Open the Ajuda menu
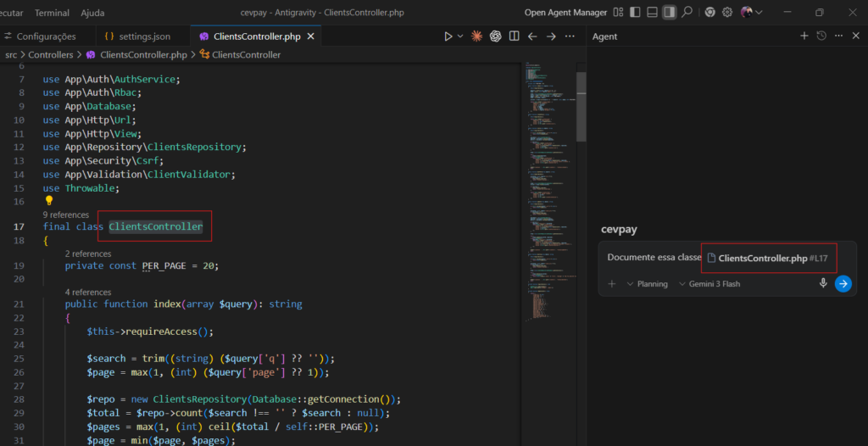Image resolution: width=868 pixels, height=446 pixels. [92, 12]
